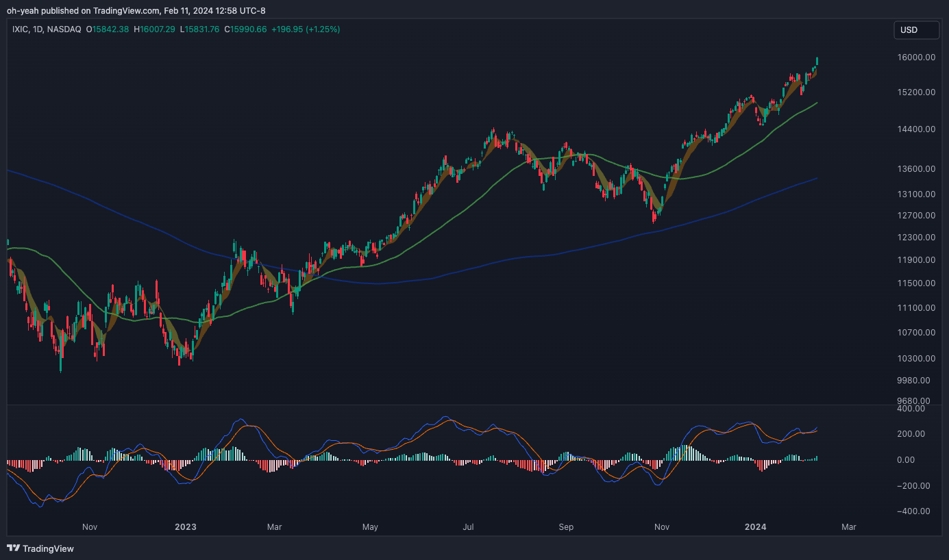This screenshot has height=560, width=949.
Task: Click the 2024 label on time axis
Action: 755,527
